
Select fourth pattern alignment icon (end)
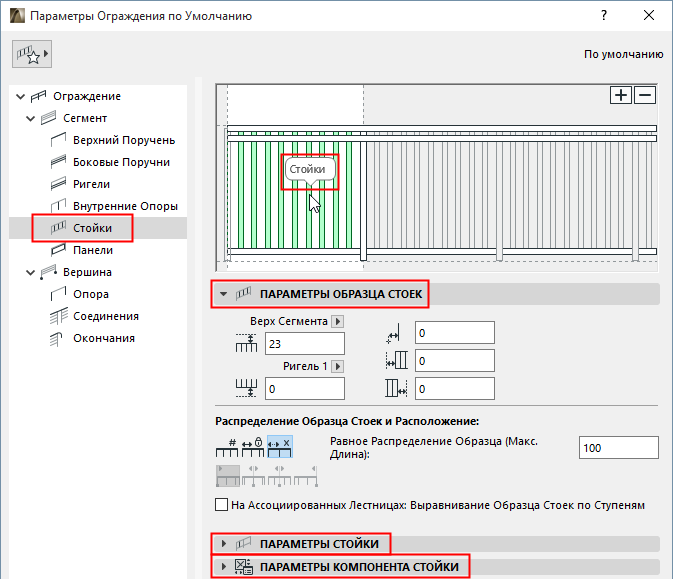pyautogui.click(x=306, y=476)
